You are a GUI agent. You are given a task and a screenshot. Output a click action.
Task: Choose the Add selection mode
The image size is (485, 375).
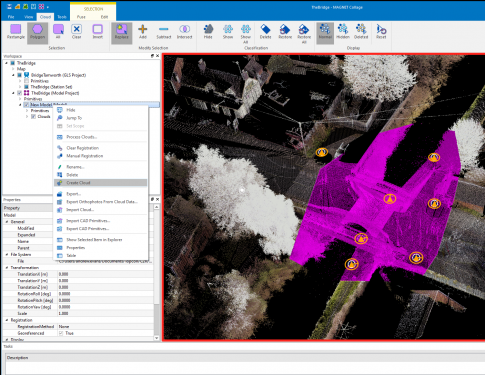[143, 32]
